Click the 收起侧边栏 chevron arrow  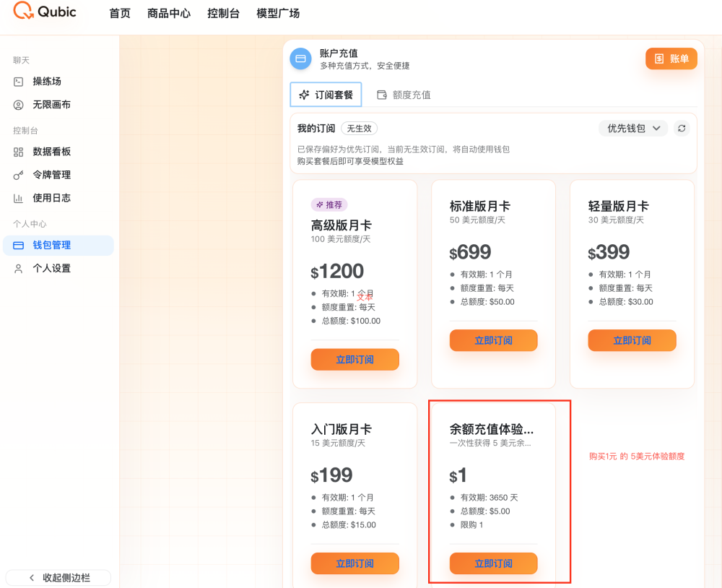(32, 578)
